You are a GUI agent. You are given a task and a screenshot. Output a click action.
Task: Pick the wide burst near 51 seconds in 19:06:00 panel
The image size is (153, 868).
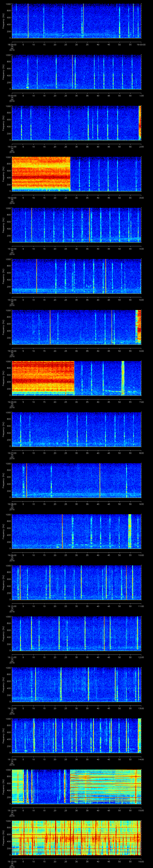coord(123,378)
